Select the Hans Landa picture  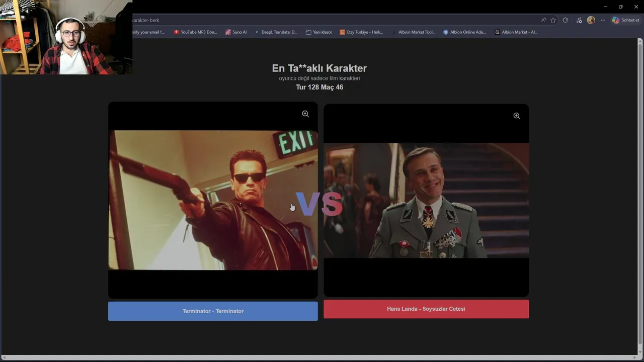point(426,200)
